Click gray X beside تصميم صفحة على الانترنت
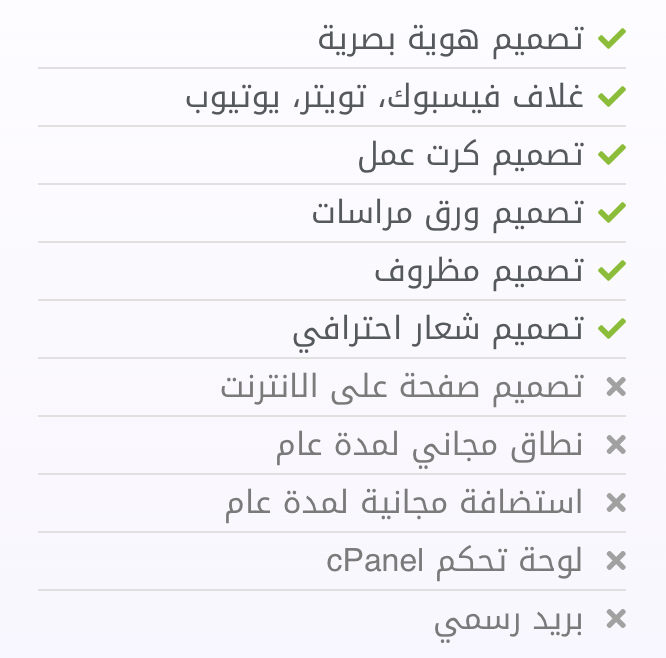666x658 pixels. 615,387
